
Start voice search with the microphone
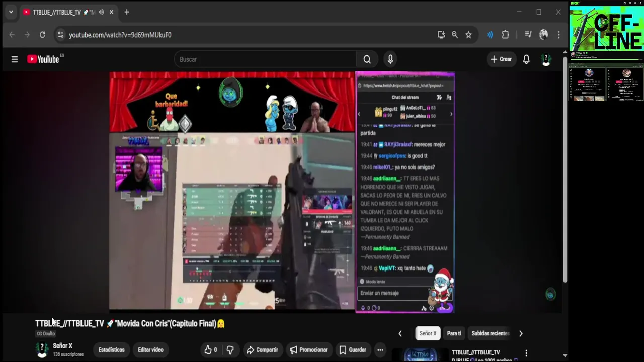(x=390, y=59)
